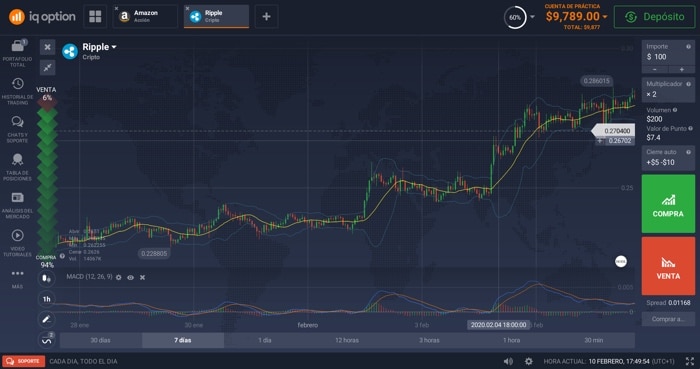This screenshot has width=700, height=369.
Task: Open Historial de Trading clock icon
Action: [x=17, y=84]
